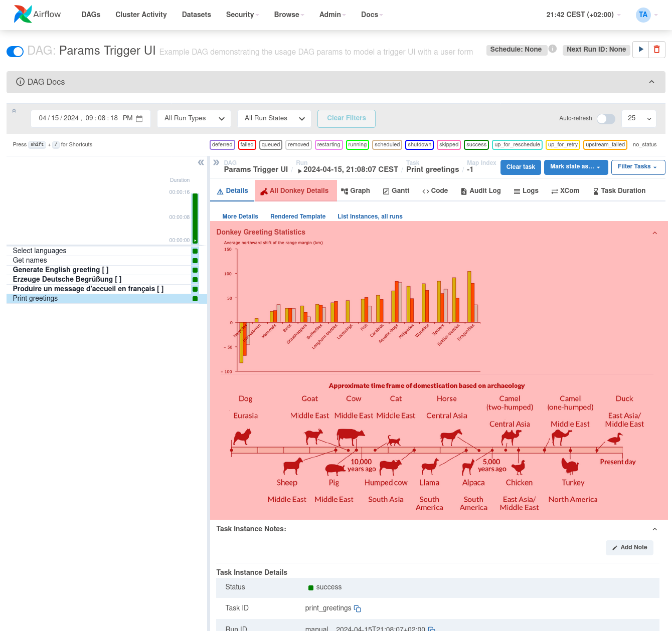
Task: Click status square for Select languages
Action: point(195,251)
